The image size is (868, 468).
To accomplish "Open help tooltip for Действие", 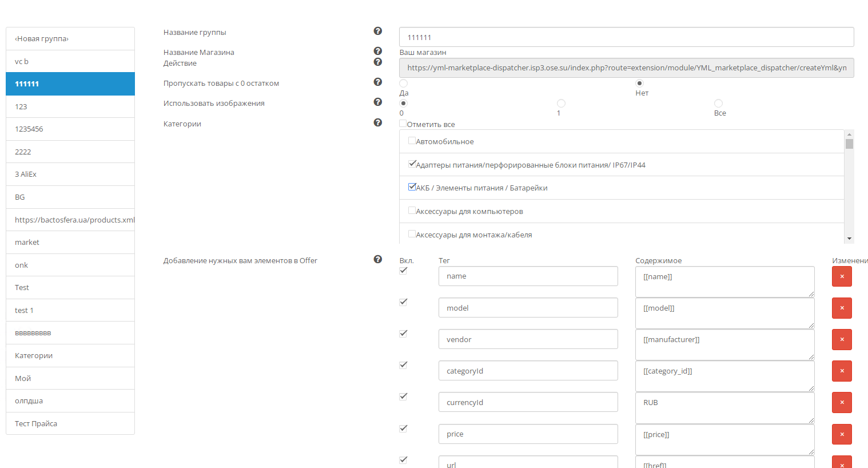I will click(x=378, y=62).
